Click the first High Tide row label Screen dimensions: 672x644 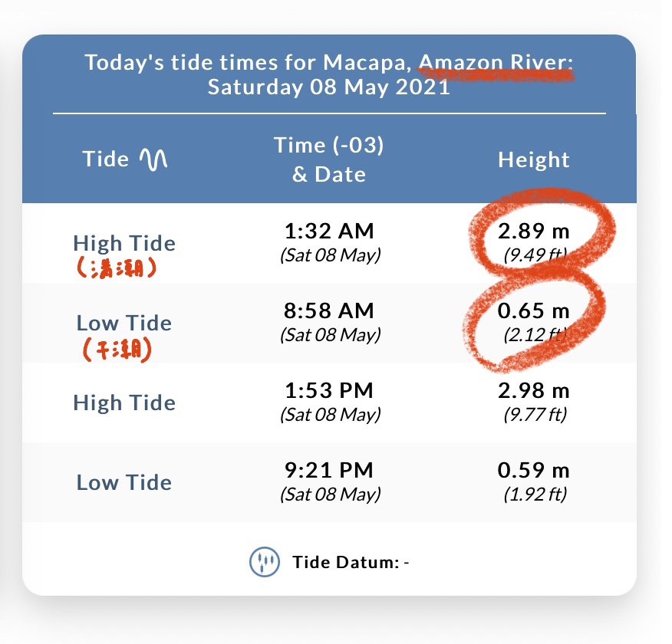124,243
